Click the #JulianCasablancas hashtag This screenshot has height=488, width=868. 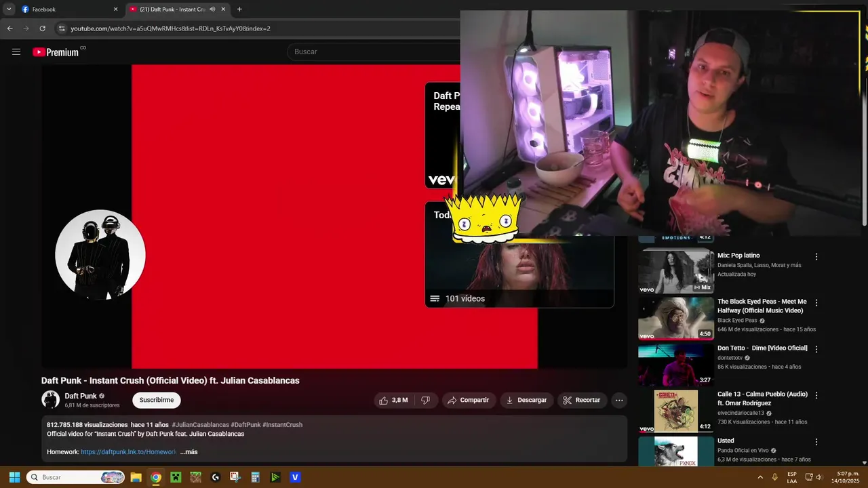(x=200, y=425)
